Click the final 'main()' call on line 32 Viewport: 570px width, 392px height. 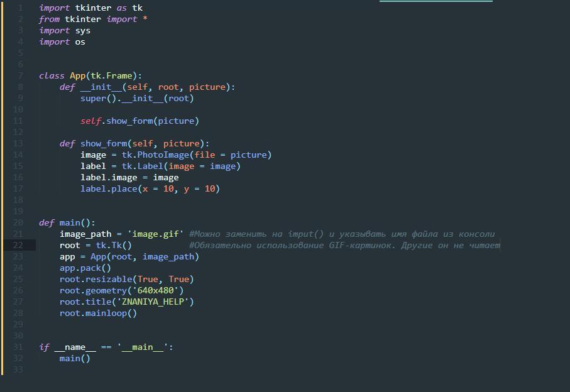[x=75, y=359]
